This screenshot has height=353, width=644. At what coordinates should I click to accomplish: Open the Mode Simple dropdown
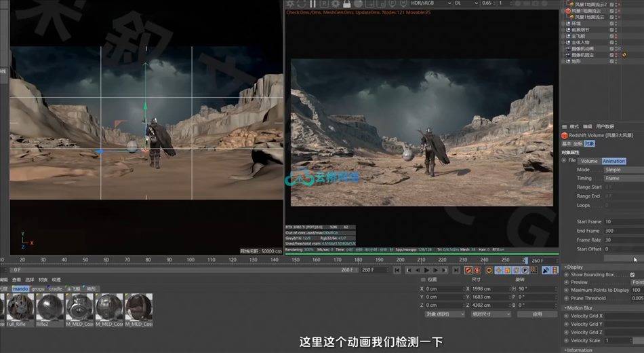[624, 170]
